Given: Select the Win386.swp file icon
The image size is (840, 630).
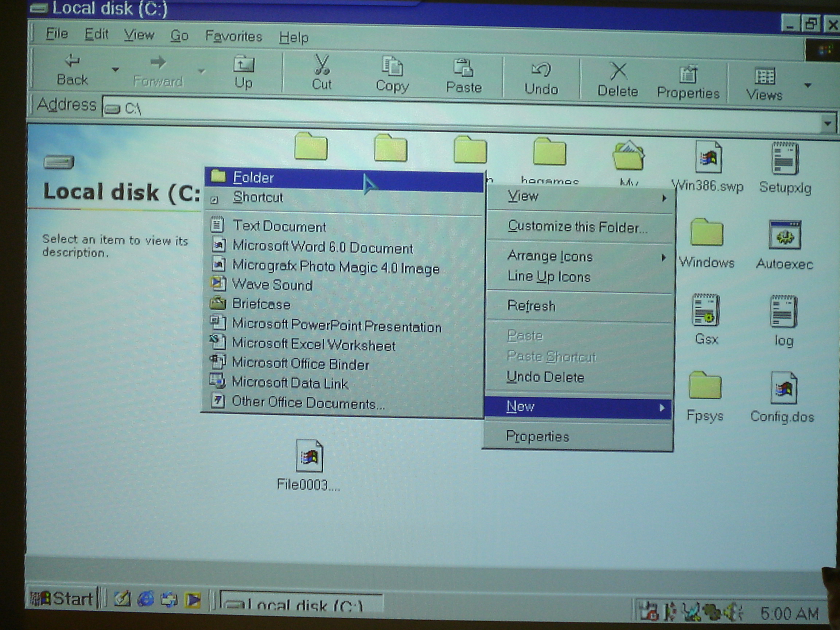Looking at the screenshot, I should [709, 157].
